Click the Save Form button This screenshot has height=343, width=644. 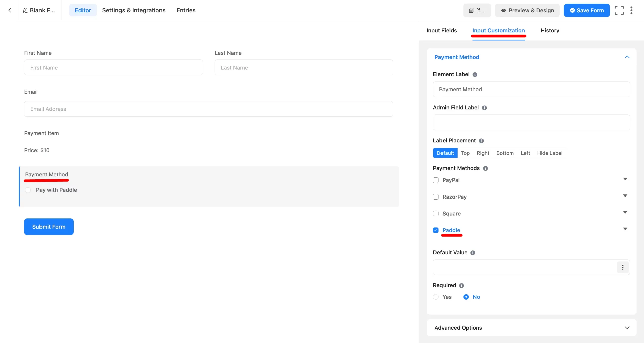click(x=586, y=10)
